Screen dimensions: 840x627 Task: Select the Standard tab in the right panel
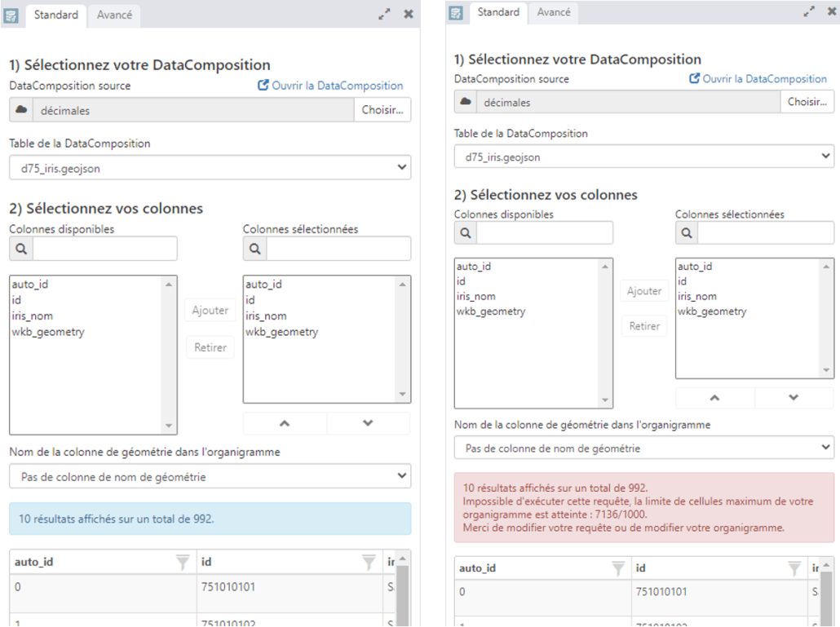[498, 12]
